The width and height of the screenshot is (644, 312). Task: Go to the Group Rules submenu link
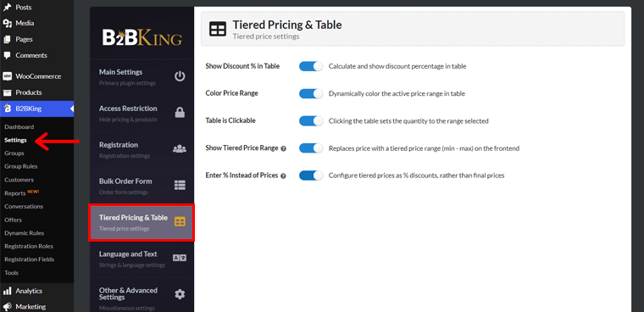[21, 166]
